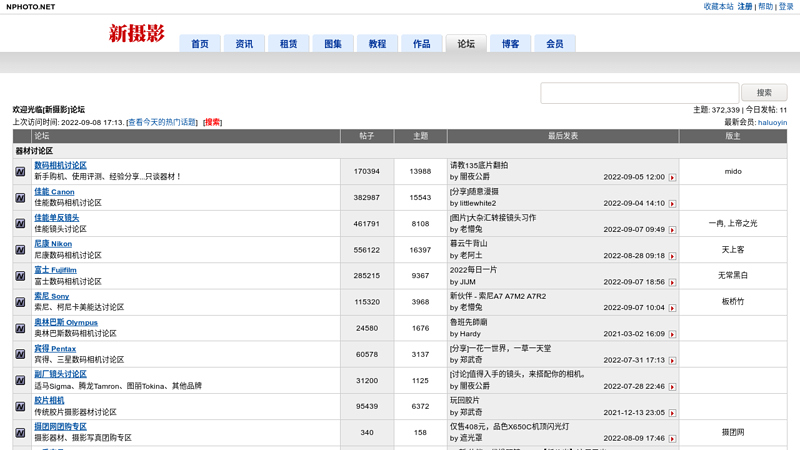This screenshot has height=450, width=800.
Task: Go to last post arrow for 暮云牛背山
Action: point(672,256)
